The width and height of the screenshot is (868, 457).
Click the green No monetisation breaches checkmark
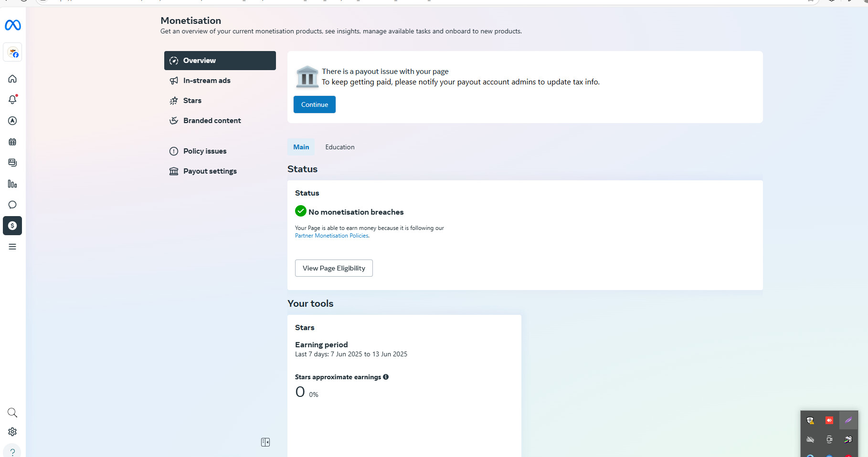pos(301,211)
